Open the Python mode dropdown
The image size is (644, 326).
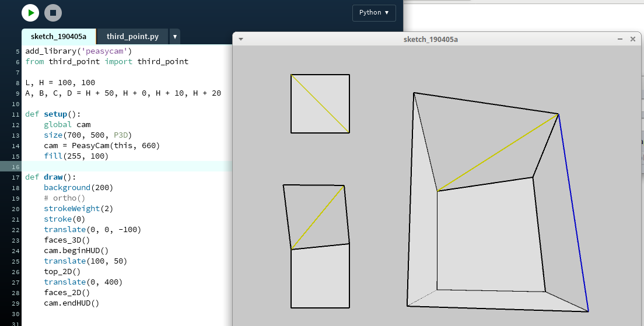(x=374, y=13)
